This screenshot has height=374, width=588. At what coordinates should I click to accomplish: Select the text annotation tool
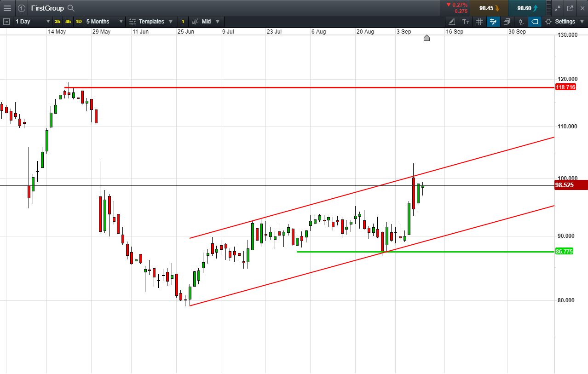click(x=466, y=22)
